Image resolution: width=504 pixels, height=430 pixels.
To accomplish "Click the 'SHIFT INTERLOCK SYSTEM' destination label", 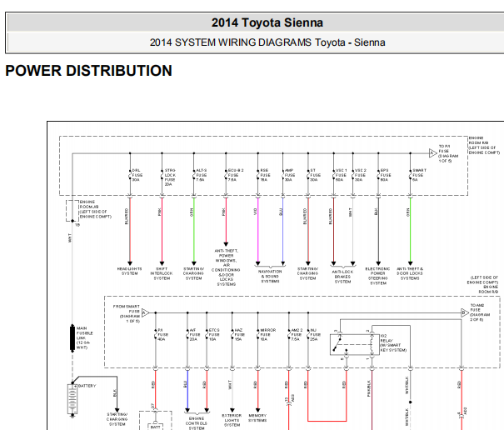I will click(162, 273).
